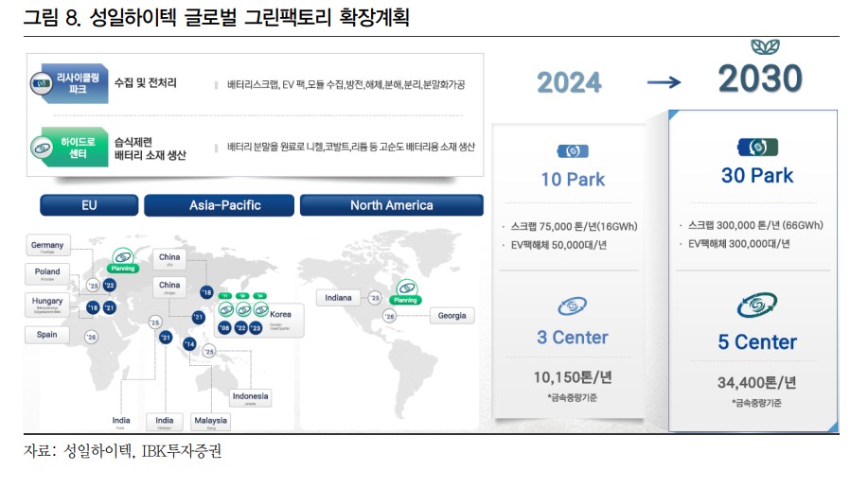Click the source line "자료: 성일하이텍, IBK투자증권"
This screenshot has height=488, width=868.
click(x=122, y=451)
